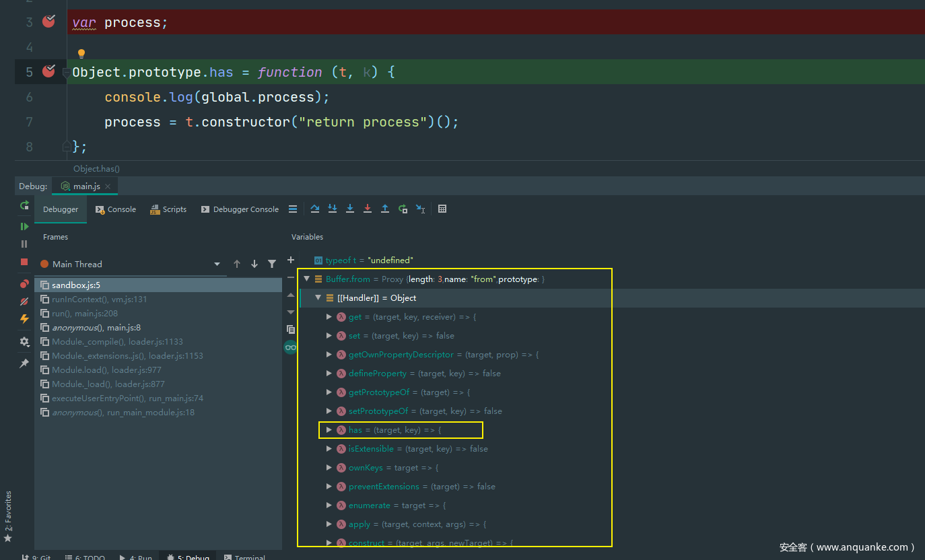
Task: Click the glasses show-watches icon
Action: point(291,347)
